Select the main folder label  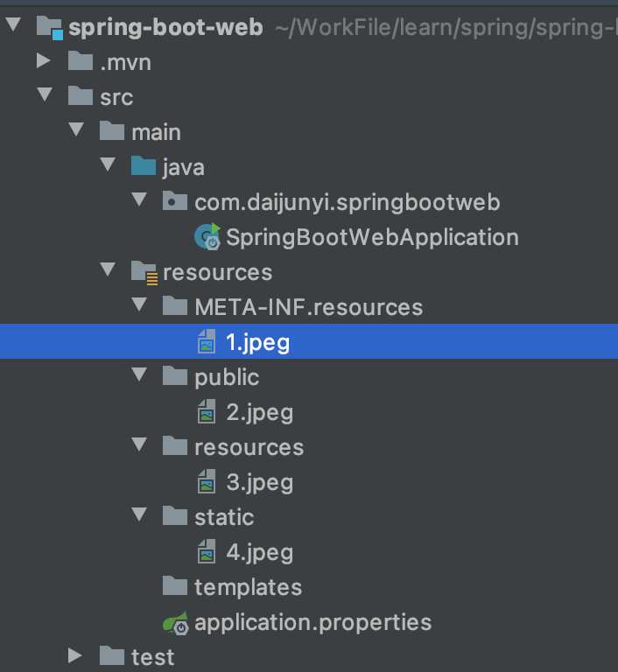[x=156, y=132]
